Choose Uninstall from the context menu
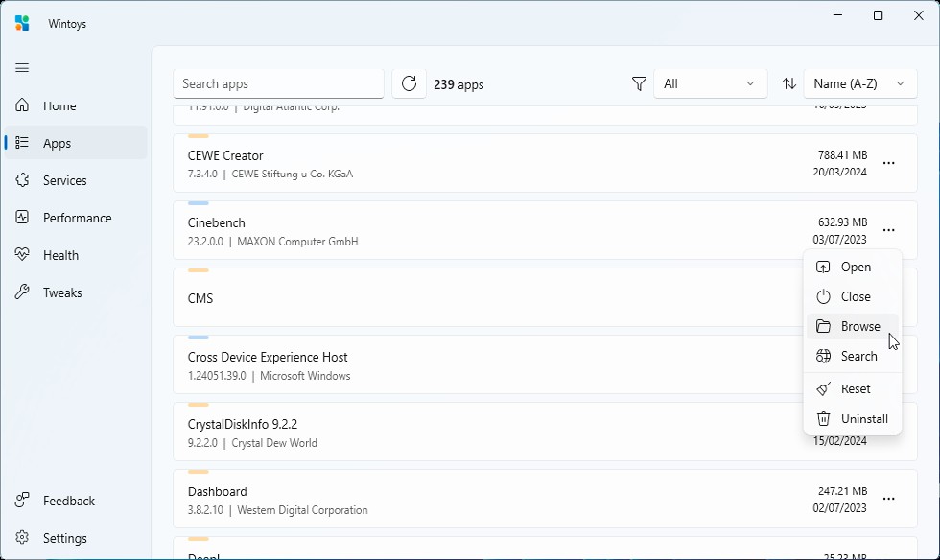Viewport: 940px width, 560px height. coord(853,418)
